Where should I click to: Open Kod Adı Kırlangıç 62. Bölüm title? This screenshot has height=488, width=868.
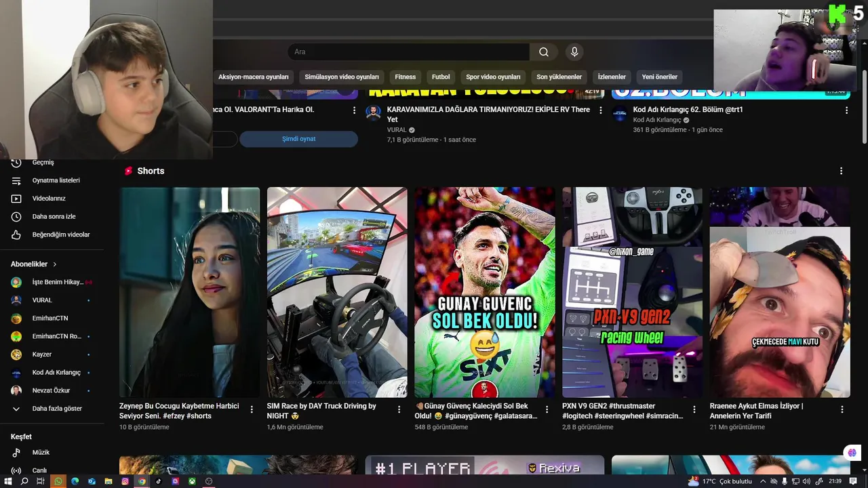point(688,109)
